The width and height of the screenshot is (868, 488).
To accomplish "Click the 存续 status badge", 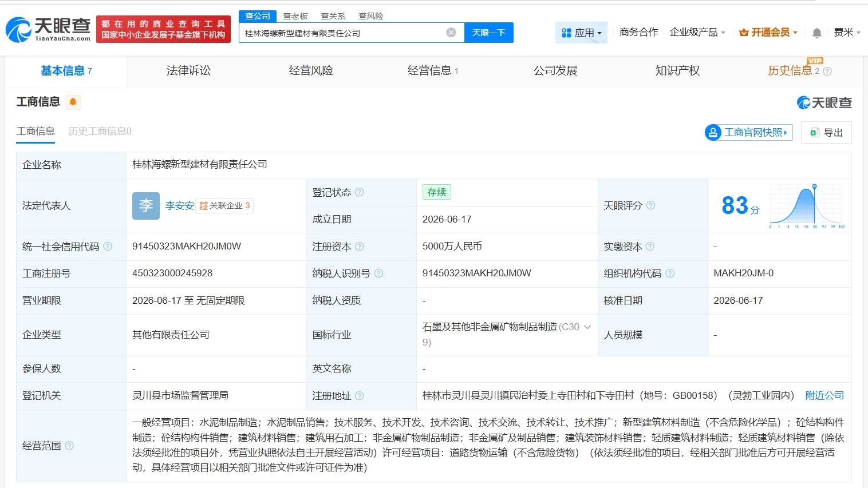I will (x=437, y=192).
